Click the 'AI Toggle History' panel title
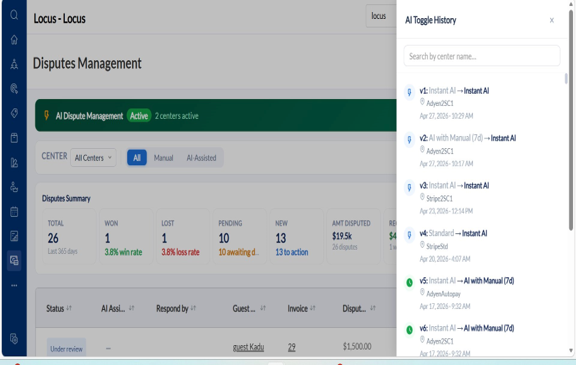The image size is (576, 365). point(431,20)
